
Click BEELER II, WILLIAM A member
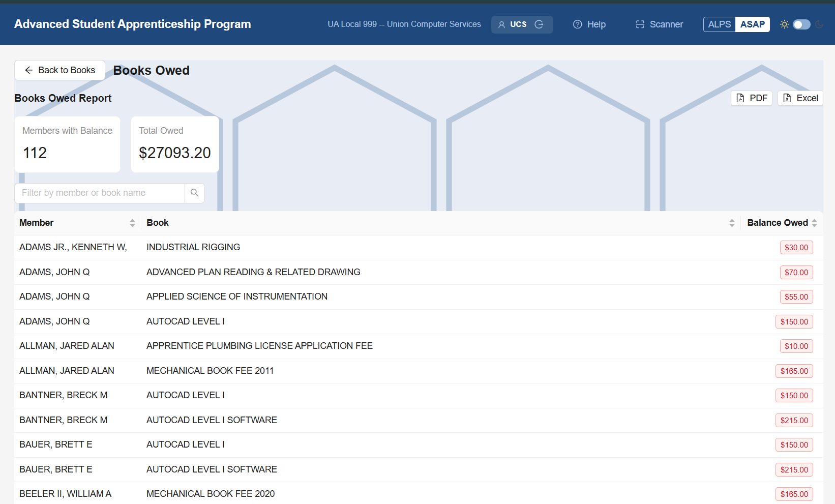click(x=65, y=494)
